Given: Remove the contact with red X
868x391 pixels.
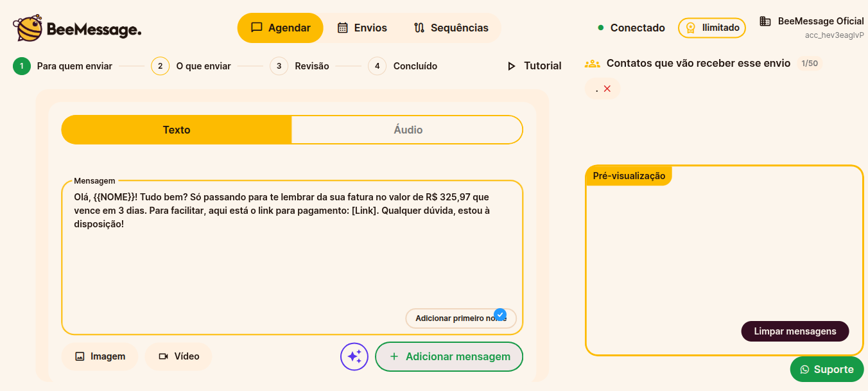Looking at the screenshot, I should click(607, 89).
